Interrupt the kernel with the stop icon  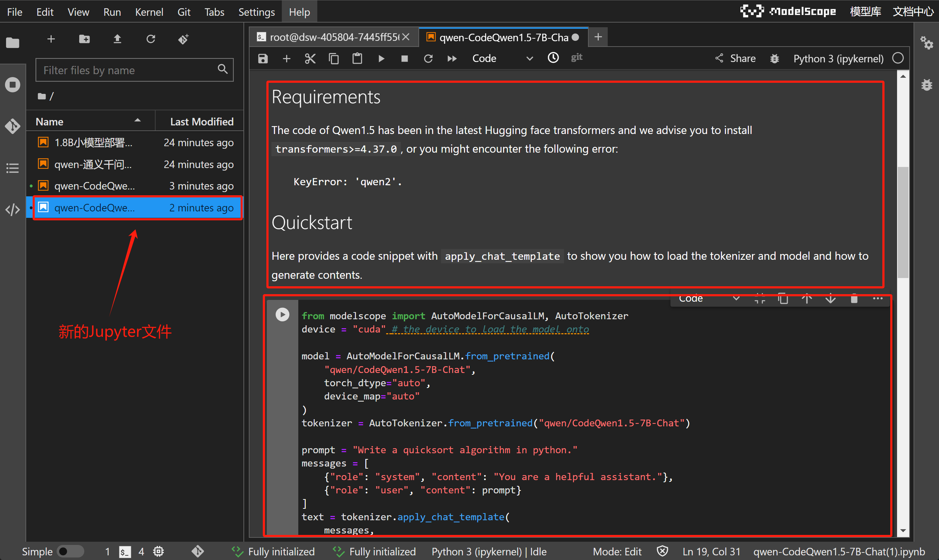(x=404, y=58)
